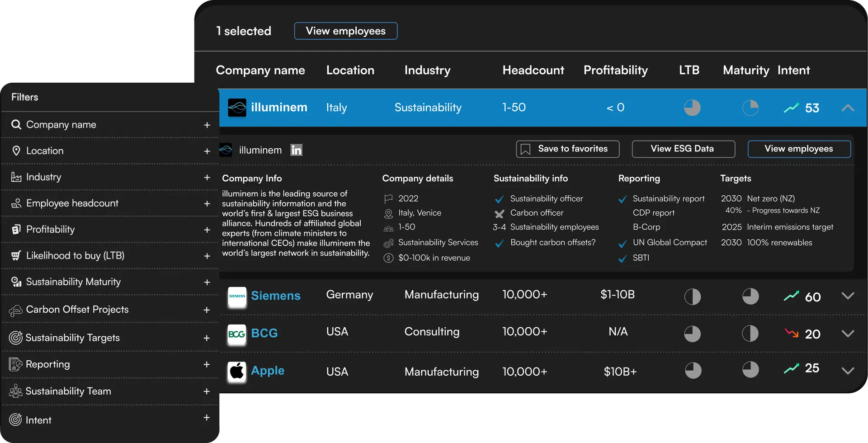Click the illuminem logo in the selected row
Viewport: 868px width, 443px height.
[237, 108]
